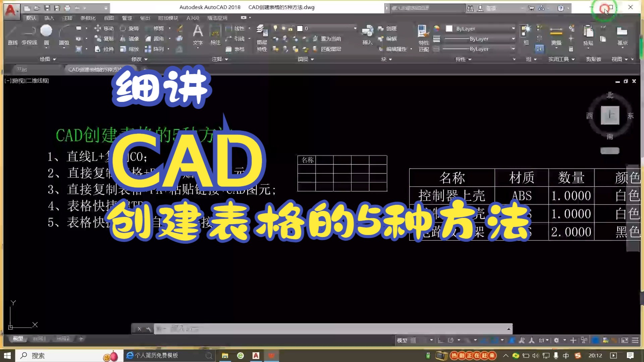Click the Insert block (插入) icon
This screenshot has height=362, width=644.
368,35
